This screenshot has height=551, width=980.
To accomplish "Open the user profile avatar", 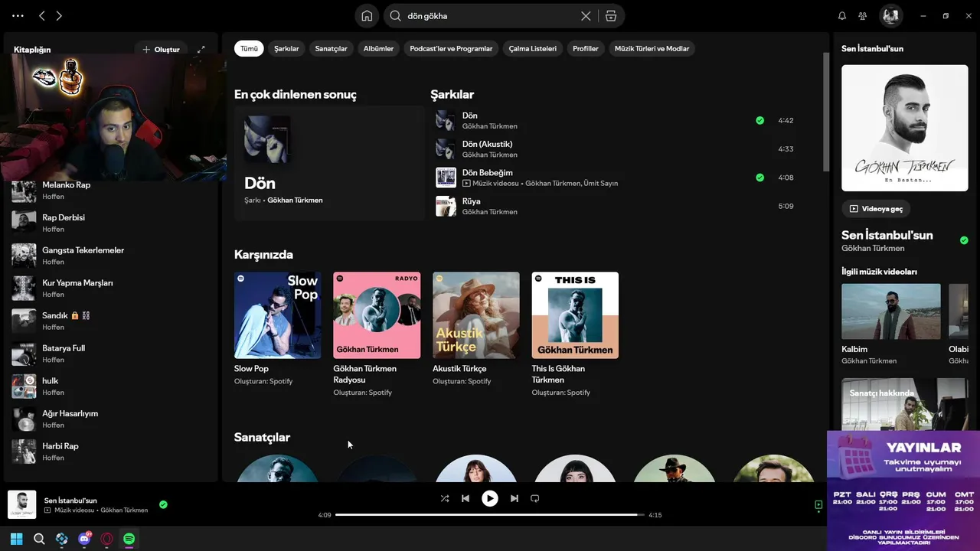I will 890,15.
